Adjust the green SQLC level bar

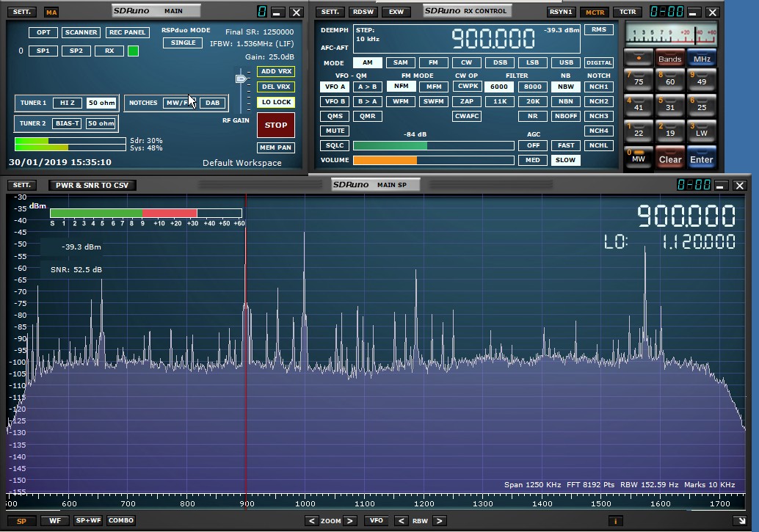pos(433,146)
